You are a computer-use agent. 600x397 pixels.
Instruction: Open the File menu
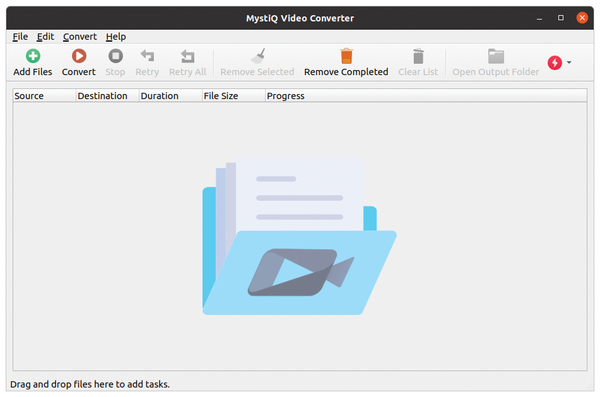[x=20, y=37]
